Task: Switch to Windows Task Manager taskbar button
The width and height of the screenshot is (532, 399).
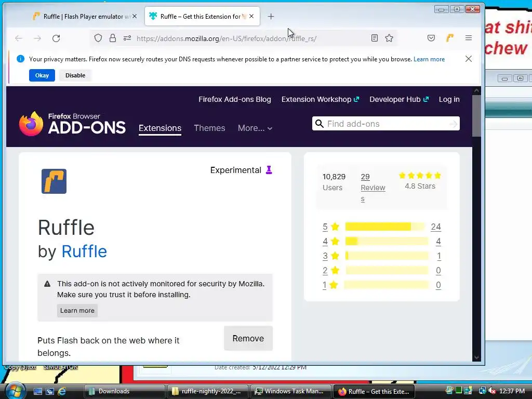Action: click(x=291, y=391)
